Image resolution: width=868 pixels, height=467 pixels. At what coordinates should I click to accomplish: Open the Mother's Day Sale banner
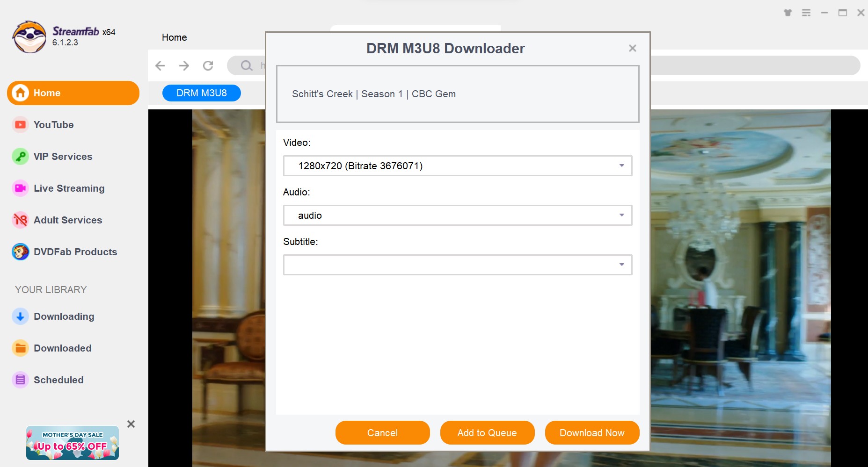coord(73,443)
